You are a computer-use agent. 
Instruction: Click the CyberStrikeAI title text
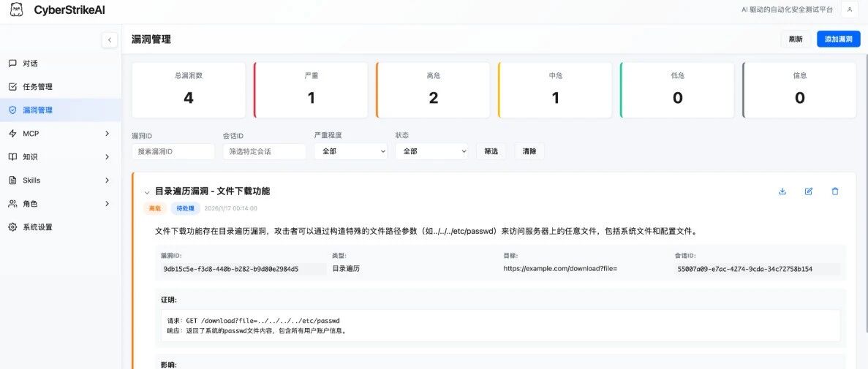(69, 10)
